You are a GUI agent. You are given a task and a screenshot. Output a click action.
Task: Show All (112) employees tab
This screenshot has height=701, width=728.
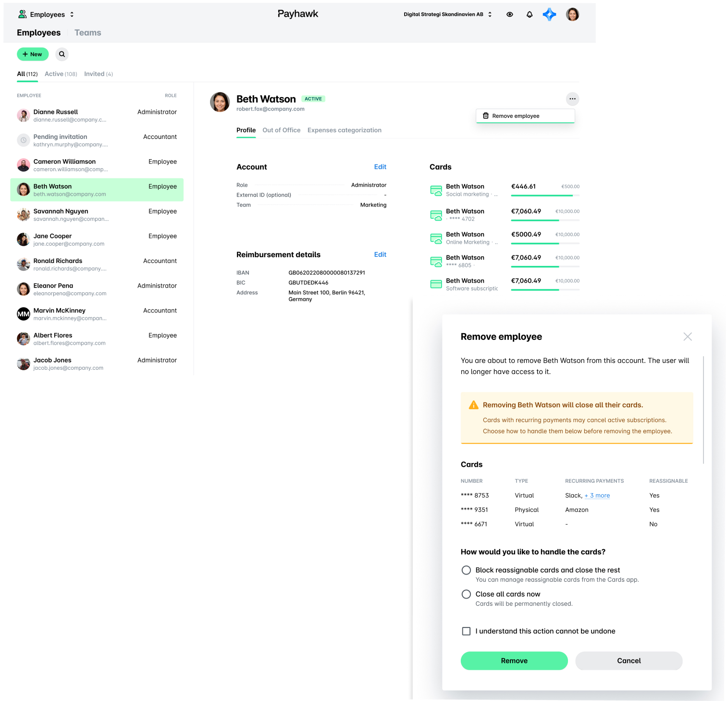click(27, 74)
